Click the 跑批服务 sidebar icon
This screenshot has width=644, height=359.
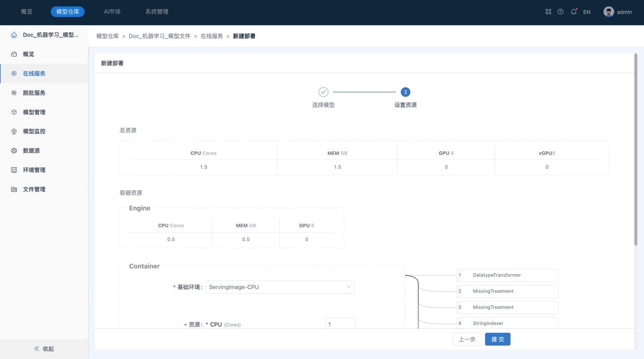(x=14, y=93)
